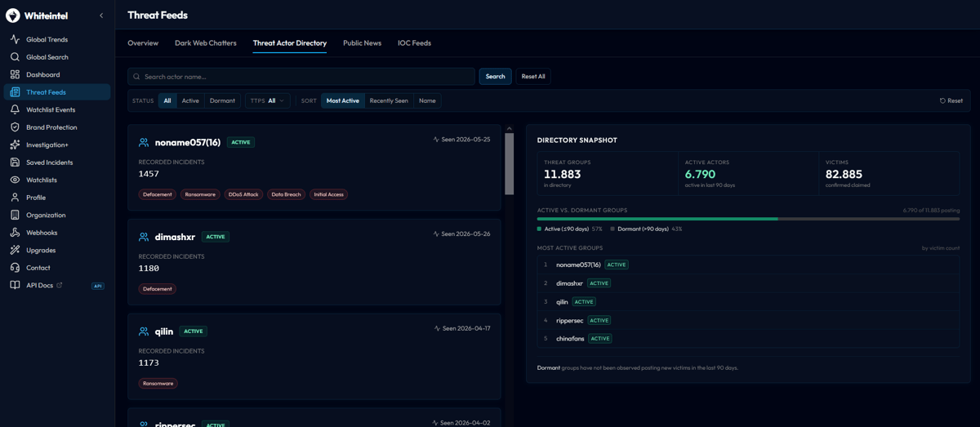980x427 pixels.
Task: Sort by Recently Seen
Action: (389, 100)
